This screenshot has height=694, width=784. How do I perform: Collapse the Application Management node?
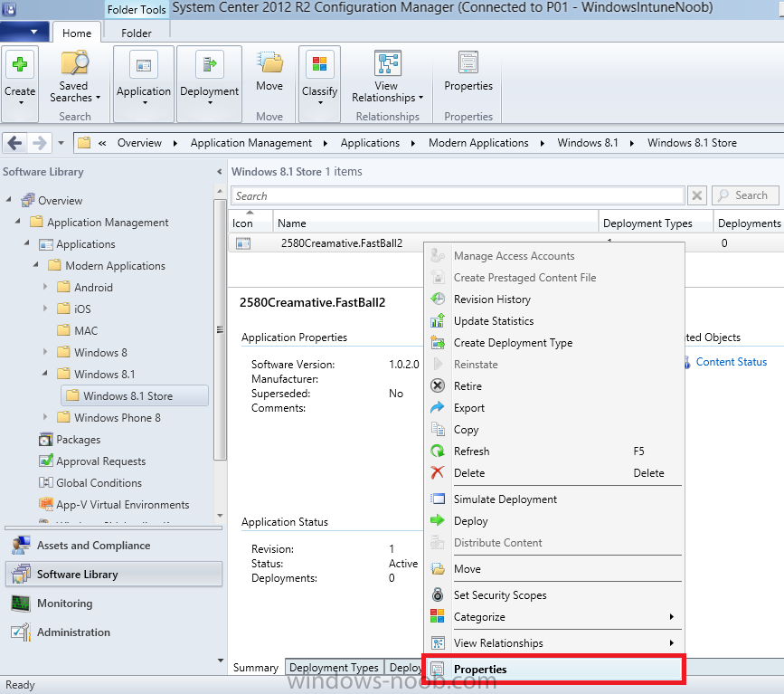pyautogui.click(x=18, y=221)
